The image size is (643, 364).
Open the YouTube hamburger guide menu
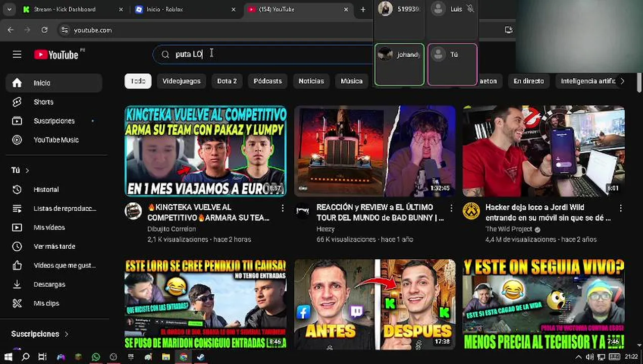17,55
